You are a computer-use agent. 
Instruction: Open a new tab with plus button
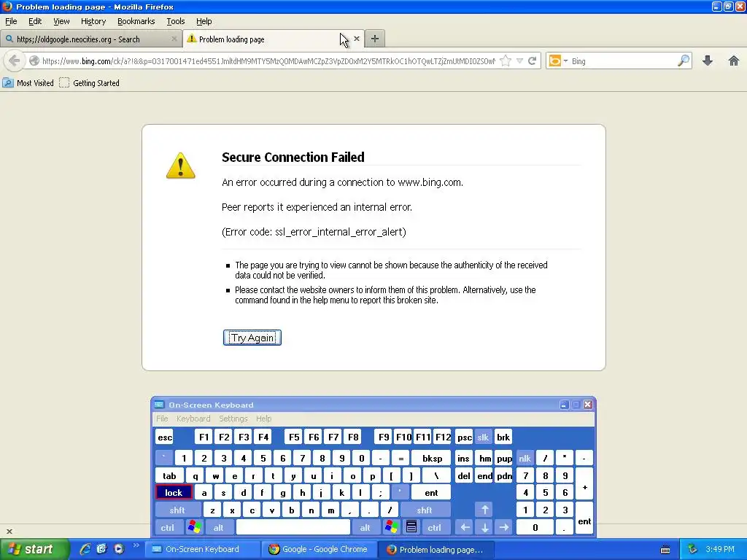click(x=375, y=39)
